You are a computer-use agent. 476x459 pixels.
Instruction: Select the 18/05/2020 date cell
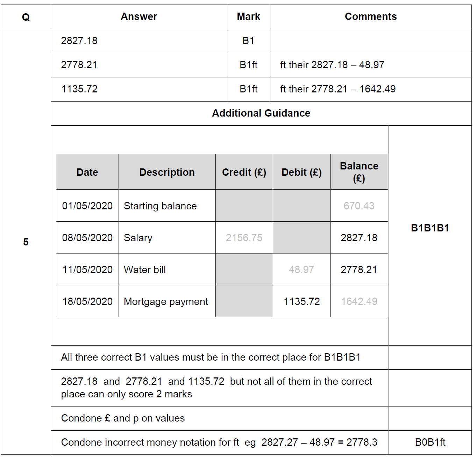click(x=87, y=301)
